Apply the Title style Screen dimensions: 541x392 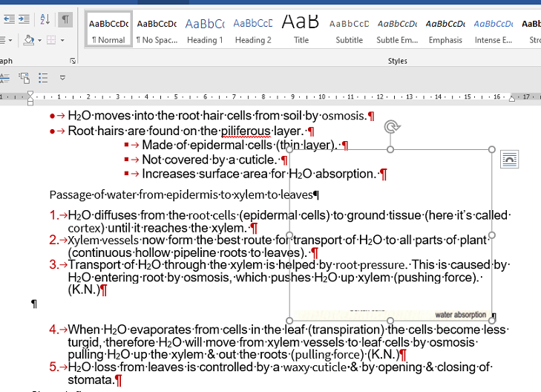pyautogui.click(x=301, y=30)
